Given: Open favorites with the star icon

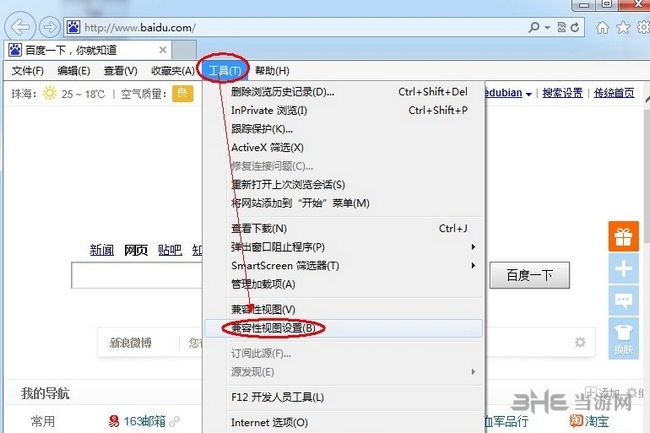Looking at the screenshot, I should coord(623,28).
